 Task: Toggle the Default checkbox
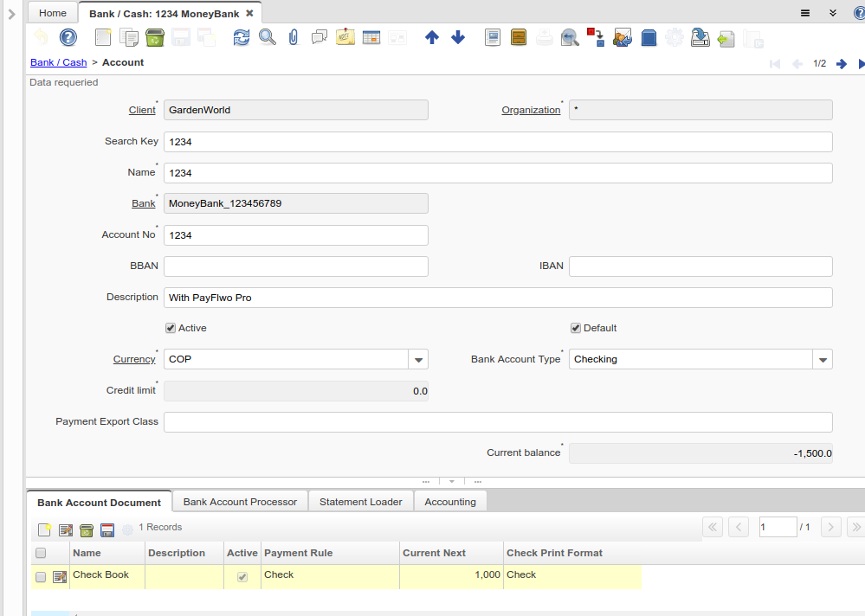point(575,328)
